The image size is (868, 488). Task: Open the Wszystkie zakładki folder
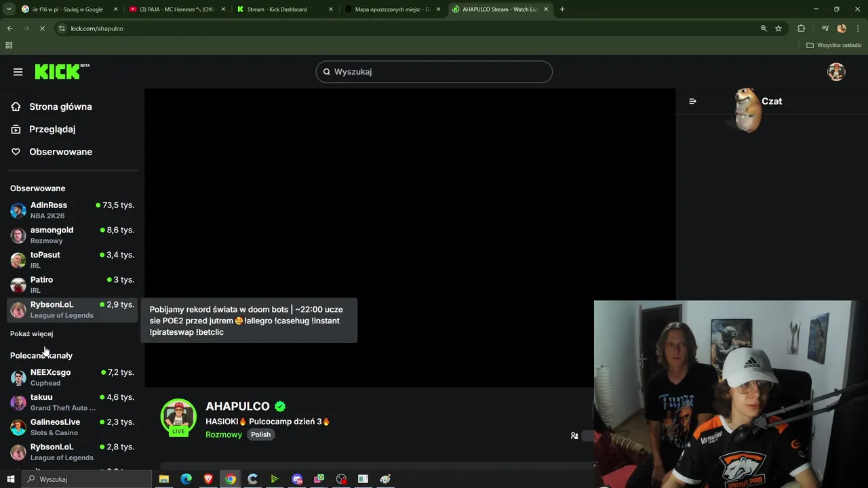[834, 45]
